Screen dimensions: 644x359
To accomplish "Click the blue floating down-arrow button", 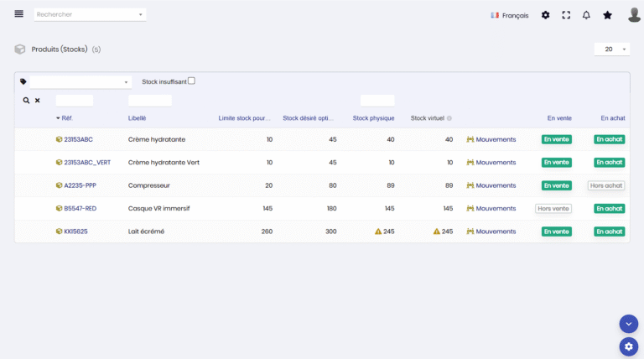I will click(x=628, y=324).
